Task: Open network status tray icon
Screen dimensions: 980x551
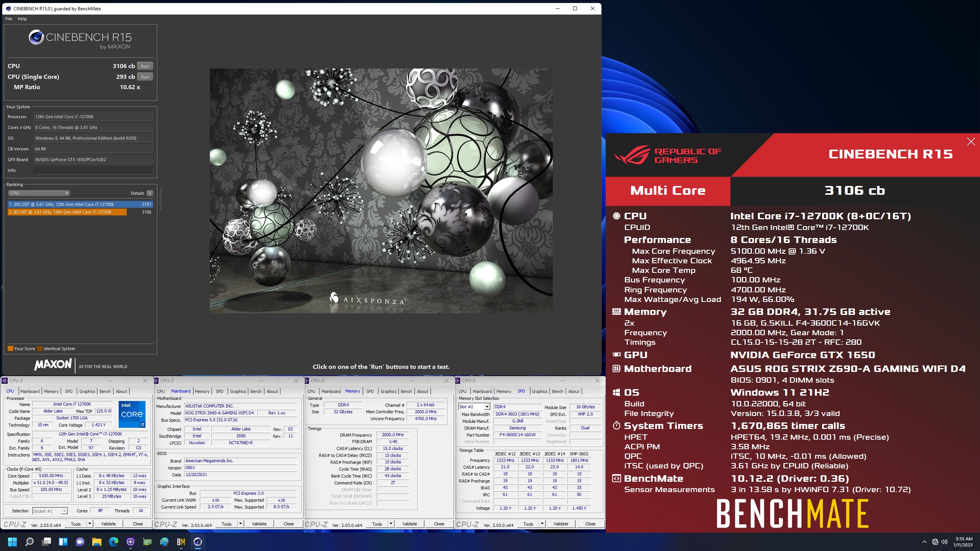Action: (935, 542)
